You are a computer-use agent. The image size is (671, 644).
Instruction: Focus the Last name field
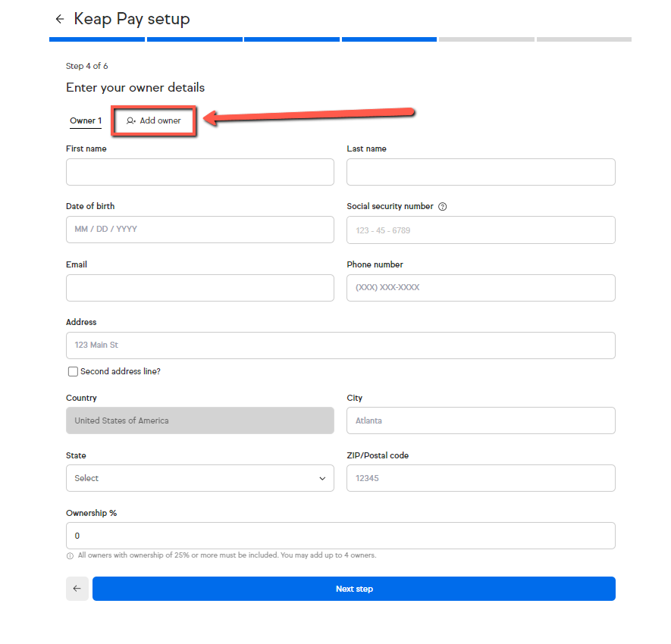tap(481, 172)
